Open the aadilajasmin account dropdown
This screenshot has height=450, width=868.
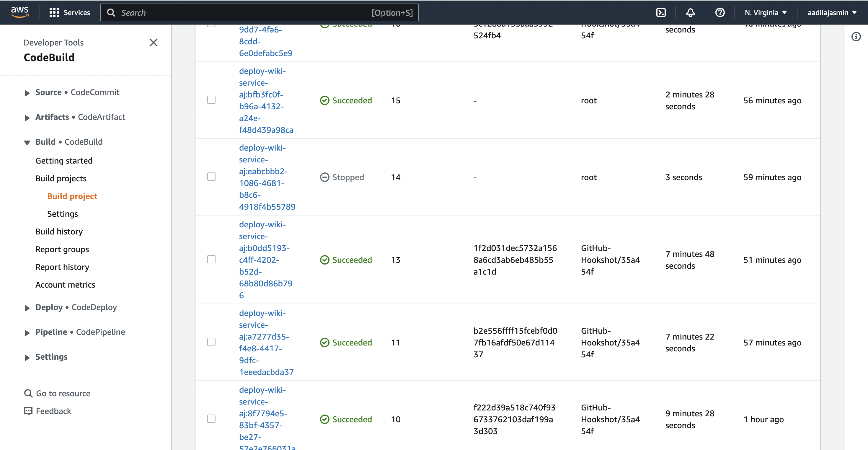point(832,12)
